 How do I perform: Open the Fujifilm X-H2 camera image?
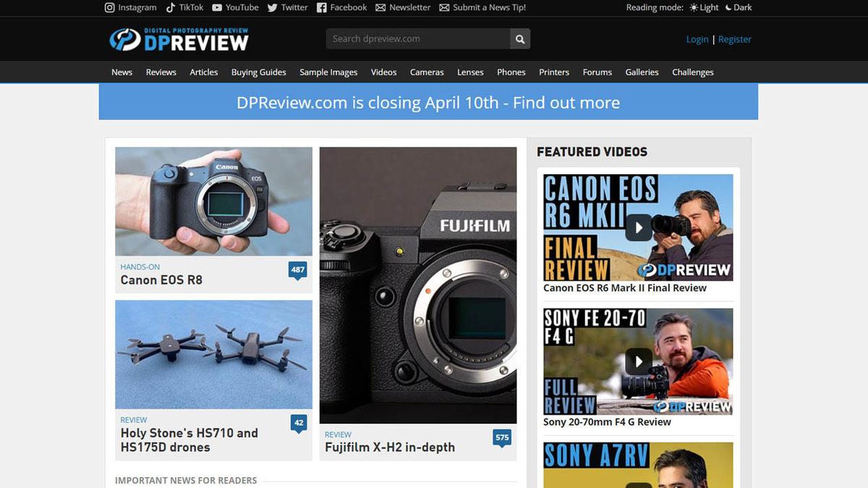coord(418,285)
